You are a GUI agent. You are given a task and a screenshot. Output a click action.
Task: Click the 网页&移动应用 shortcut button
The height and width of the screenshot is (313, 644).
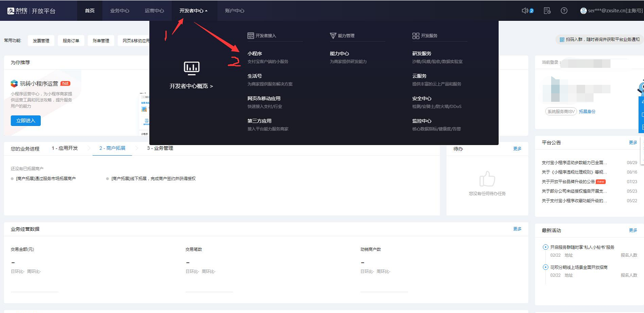(x=134, y=41)
